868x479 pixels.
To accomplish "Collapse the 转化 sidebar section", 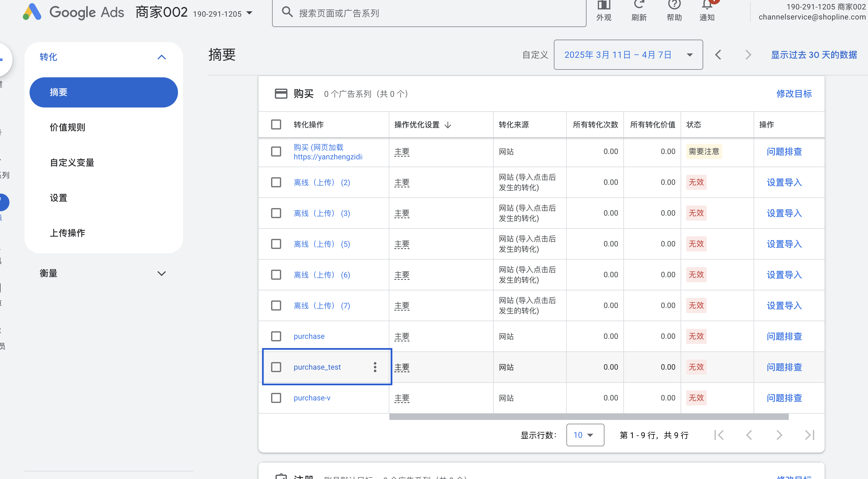I will click(161, 57).
